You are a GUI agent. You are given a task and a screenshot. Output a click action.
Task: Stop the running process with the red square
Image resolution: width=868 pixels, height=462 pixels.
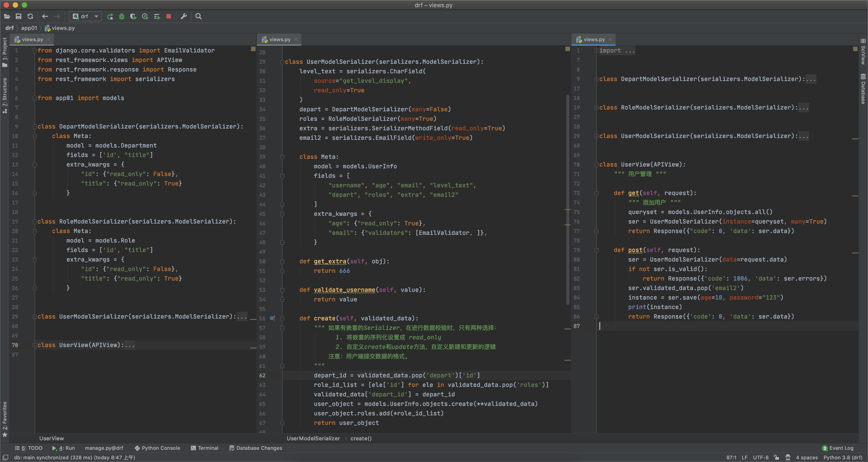[168, 16]
